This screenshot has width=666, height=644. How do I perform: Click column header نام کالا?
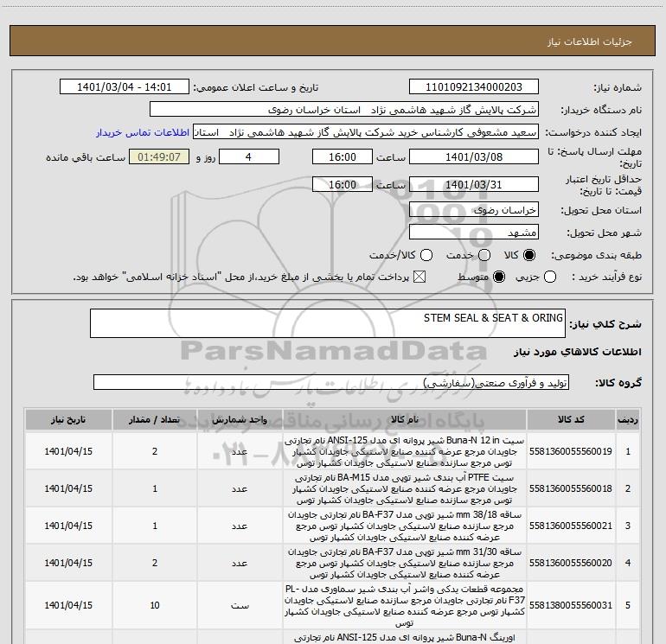[x=405, y=420]
